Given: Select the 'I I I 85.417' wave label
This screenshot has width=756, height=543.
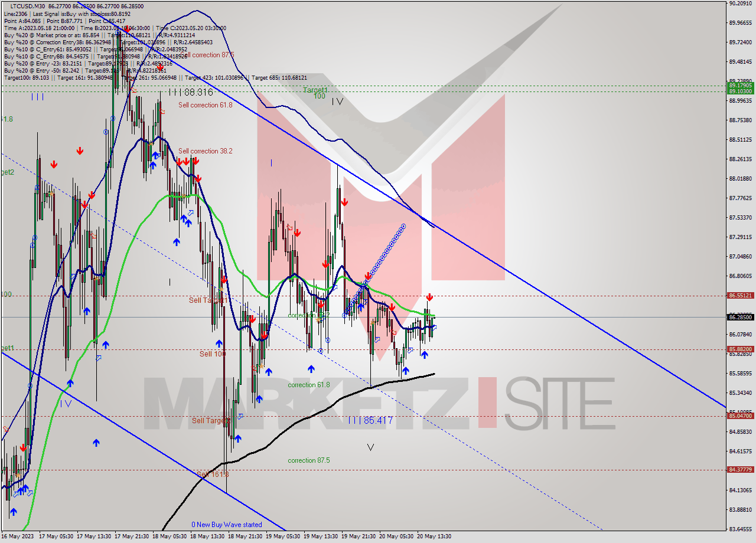Looking at the screenshot, I should coord(370,420).
